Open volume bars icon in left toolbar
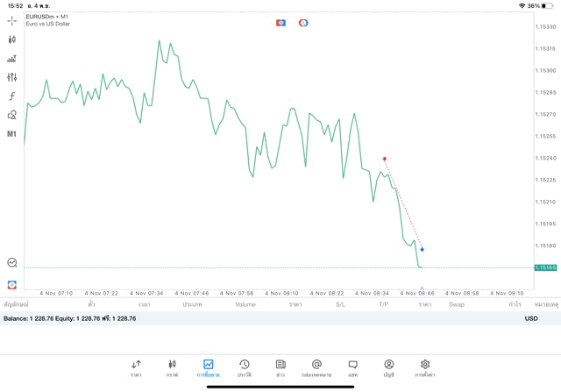561x392 pixels. (x=11, y=59)
